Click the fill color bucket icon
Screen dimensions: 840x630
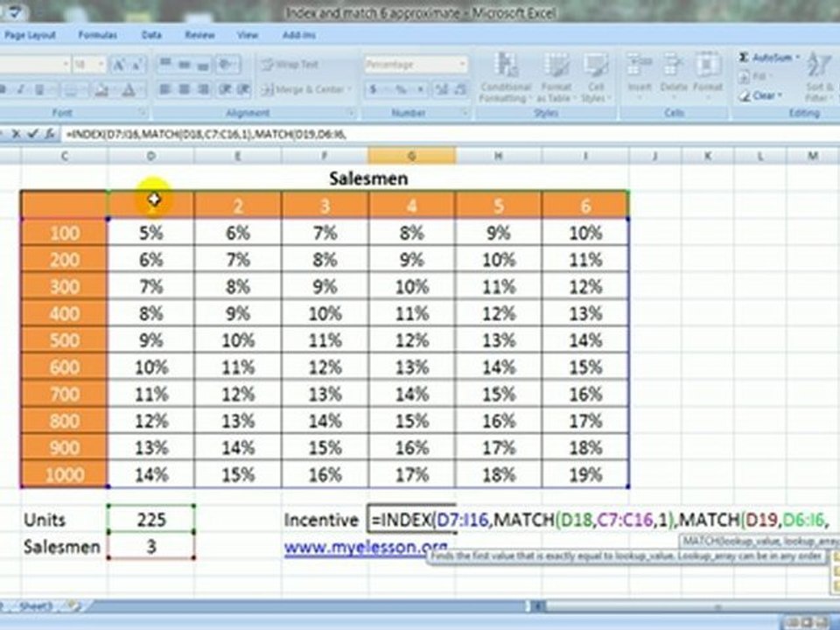coord(101,89)
